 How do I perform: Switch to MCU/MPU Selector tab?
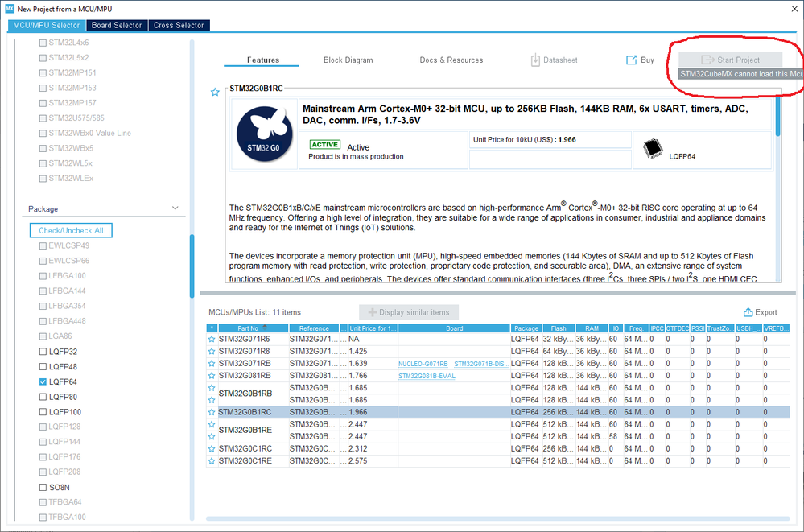point(46,25)
